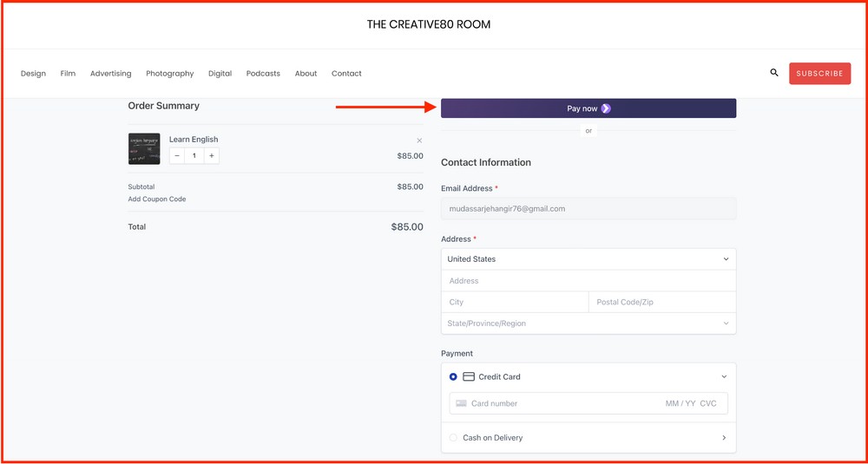868x464 pixels.
Task: Select the Cash on Delivery radio option
Action: click(x=453, y=437)
